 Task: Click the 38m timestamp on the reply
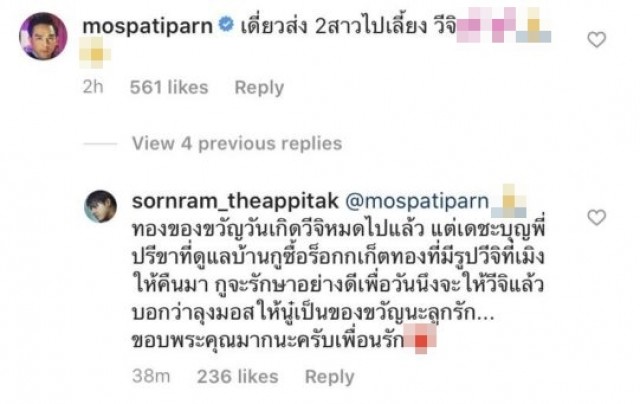pos(151,376)
